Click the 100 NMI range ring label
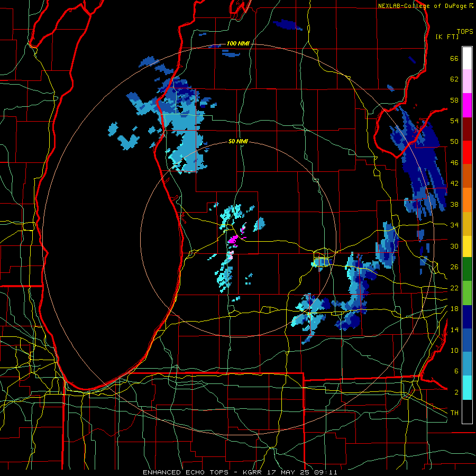476x476 pixels. click(238, 43)
